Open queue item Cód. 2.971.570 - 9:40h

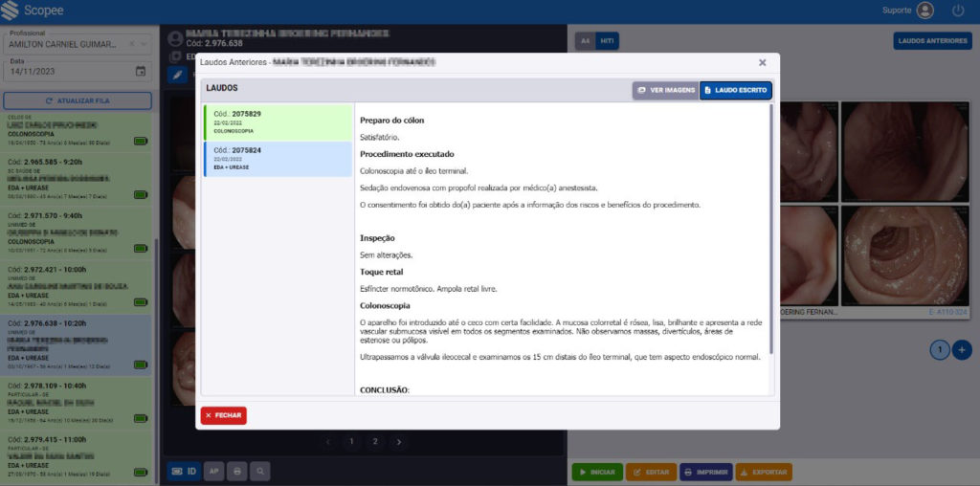(x=78, y=232)
